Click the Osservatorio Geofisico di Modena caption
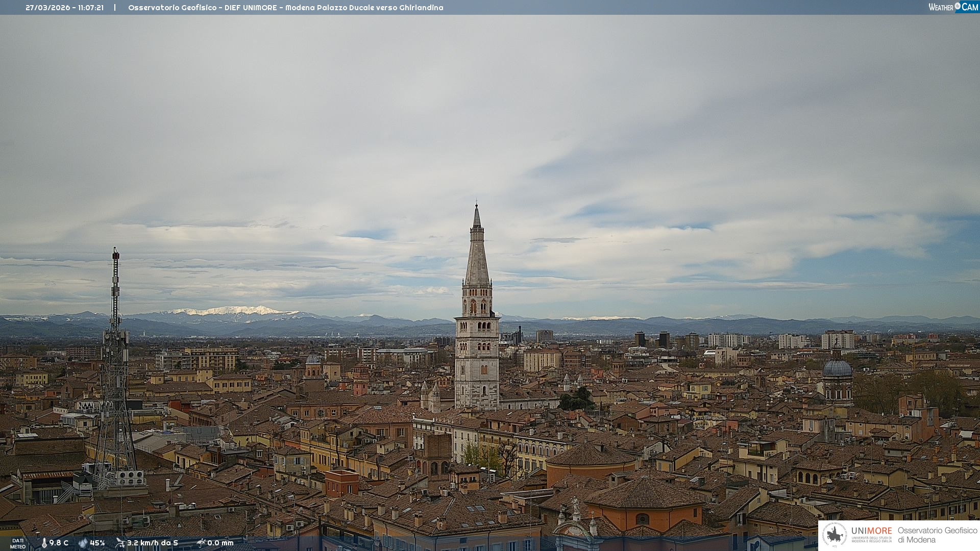The image size is (980, 551). click(937, 535)
